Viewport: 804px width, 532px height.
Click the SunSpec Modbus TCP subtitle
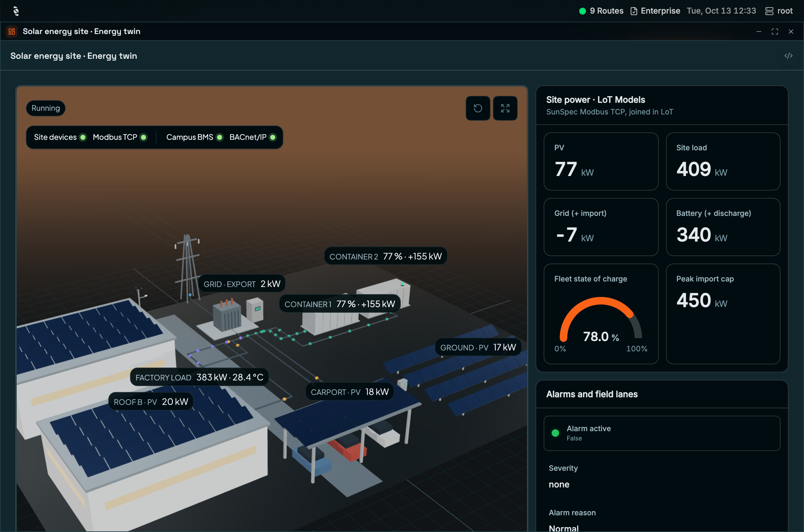point(609,112)
